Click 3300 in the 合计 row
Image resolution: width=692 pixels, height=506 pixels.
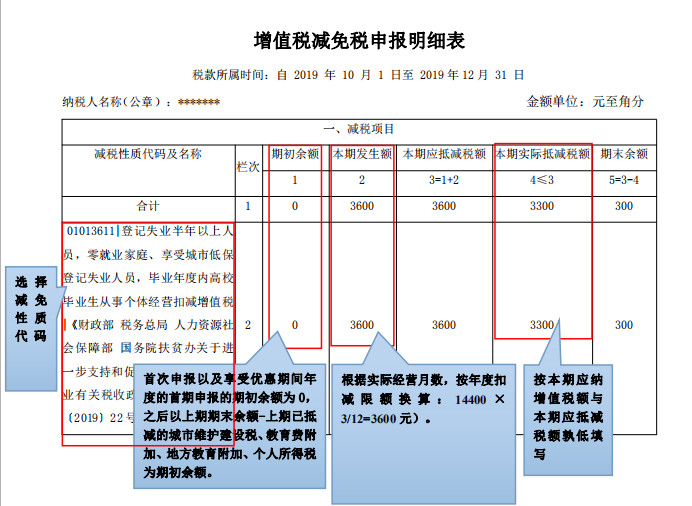pos(542,206)
